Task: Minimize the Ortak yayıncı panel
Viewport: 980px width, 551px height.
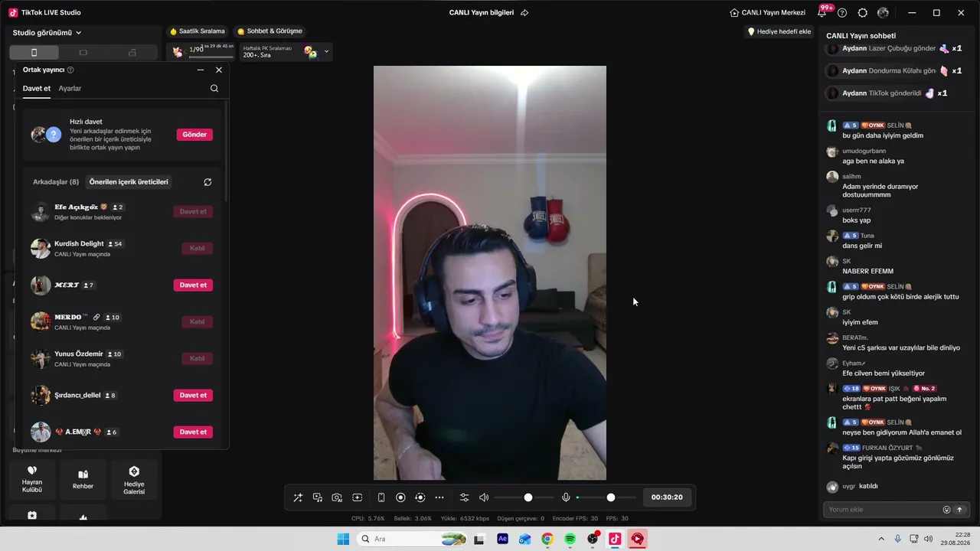Action: (201, 70)
